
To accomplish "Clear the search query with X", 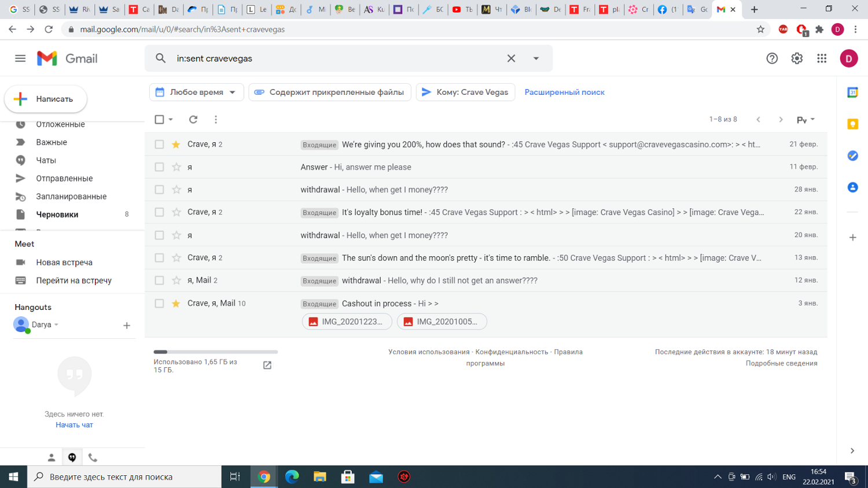I will [x=511, y=58].
